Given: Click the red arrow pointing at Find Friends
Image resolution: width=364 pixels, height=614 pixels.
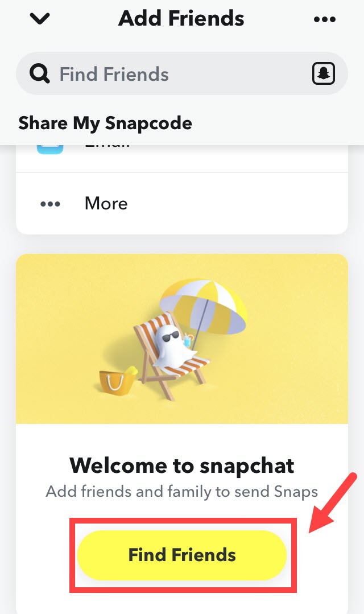Looking at the screenshot, I should pos(333,503).
